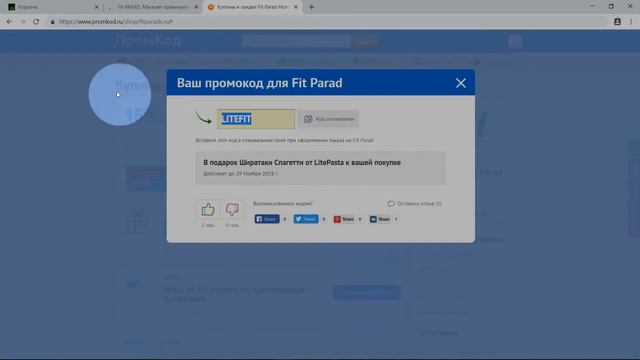Open the leave-a-review link in the dialog
Screen dimensions: 640x360
point(414,203)
